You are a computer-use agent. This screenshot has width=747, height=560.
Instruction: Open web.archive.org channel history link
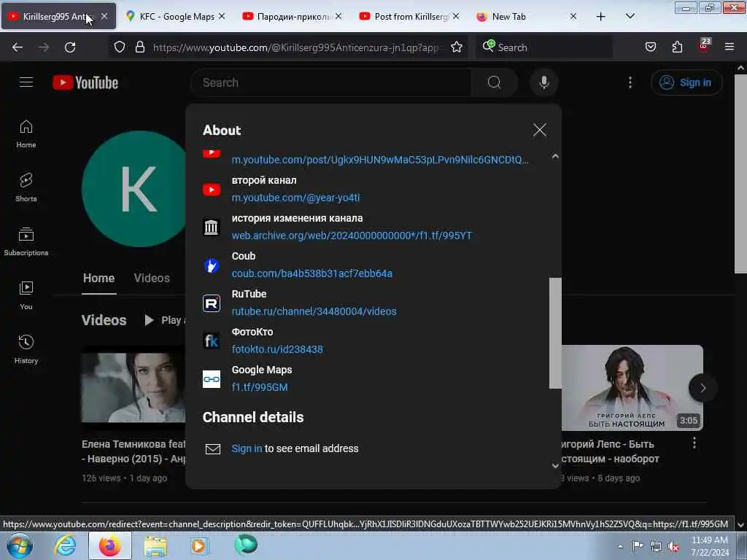click(x=352, y=236)
